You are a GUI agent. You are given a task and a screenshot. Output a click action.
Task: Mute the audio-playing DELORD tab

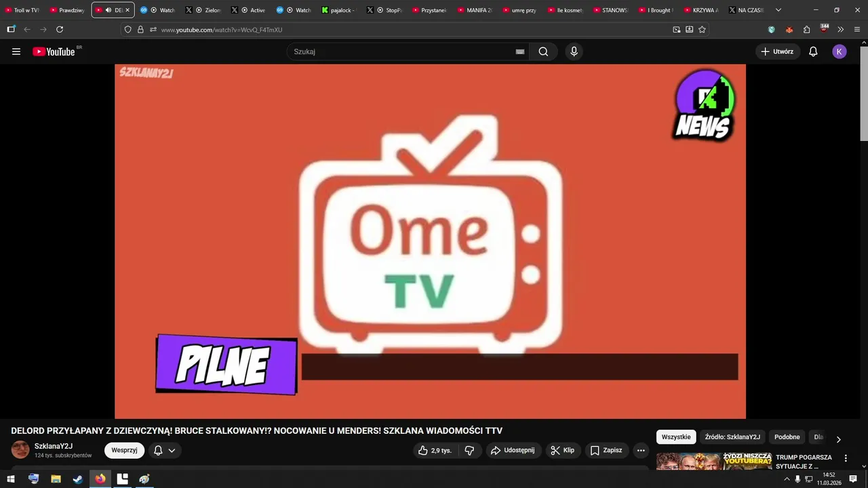[108, 10]
